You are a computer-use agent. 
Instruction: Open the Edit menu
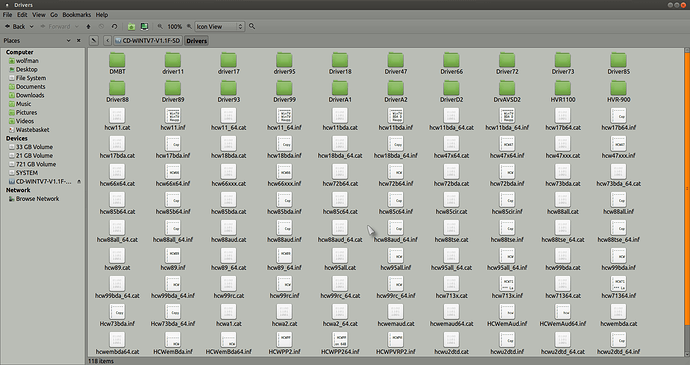(x=22, y=15)
